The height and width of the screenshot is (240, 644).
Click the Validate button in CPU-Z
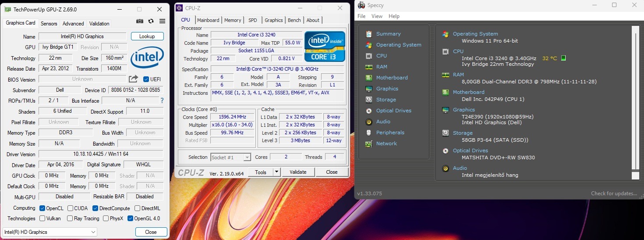[x=298, y=172]
